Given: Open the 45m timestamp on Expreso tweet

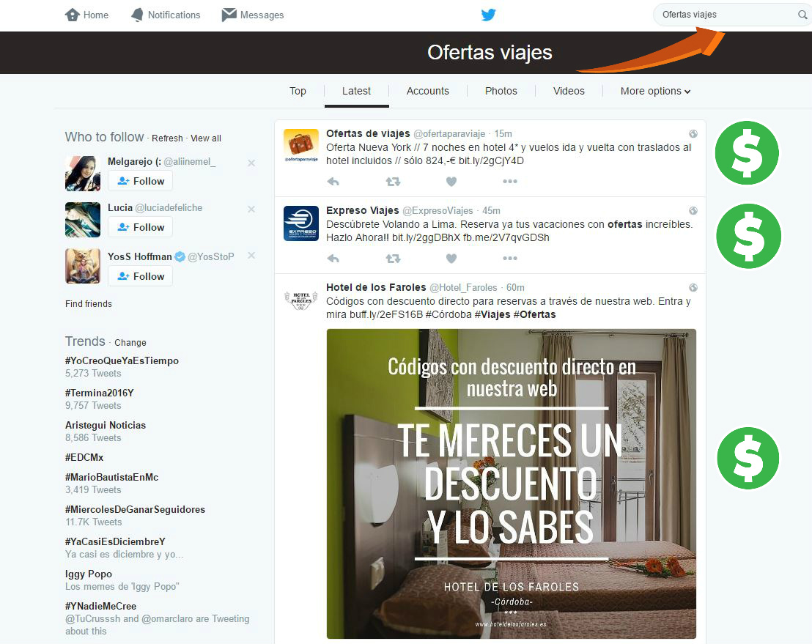Looking at the screenshot, I should point(492,211).
